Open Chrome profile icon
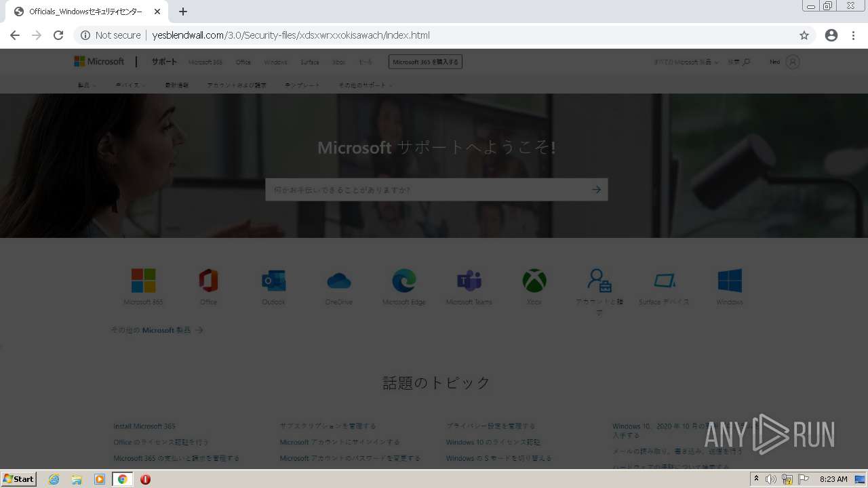 (x=831, y=35)
